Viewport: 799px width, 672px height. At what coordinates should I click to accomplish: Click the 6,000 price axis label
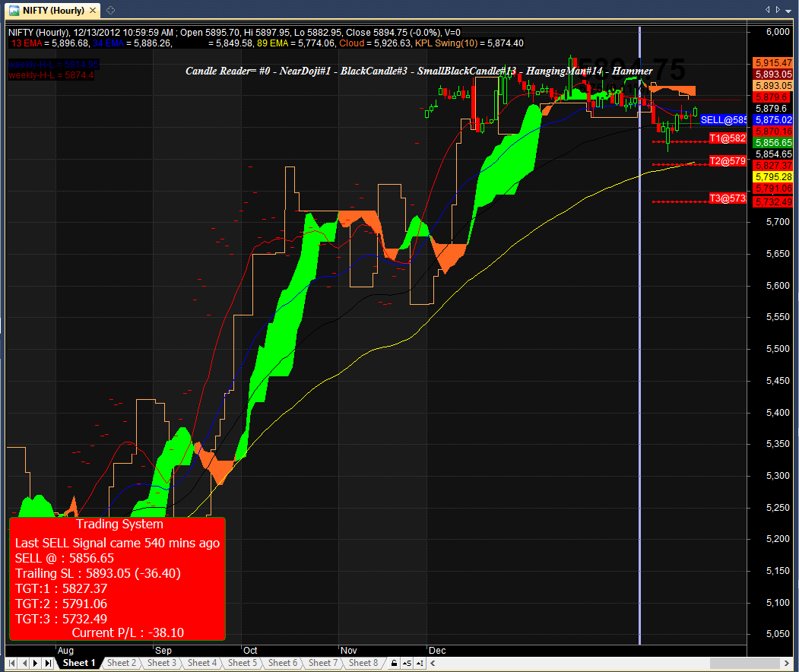click(778, 32)
